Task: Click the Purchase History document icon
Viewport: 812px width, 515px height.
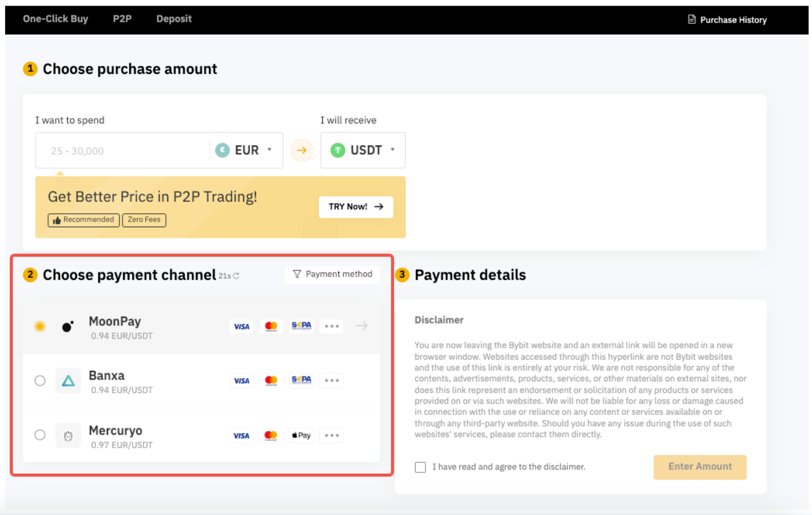Action: point(692,20)
